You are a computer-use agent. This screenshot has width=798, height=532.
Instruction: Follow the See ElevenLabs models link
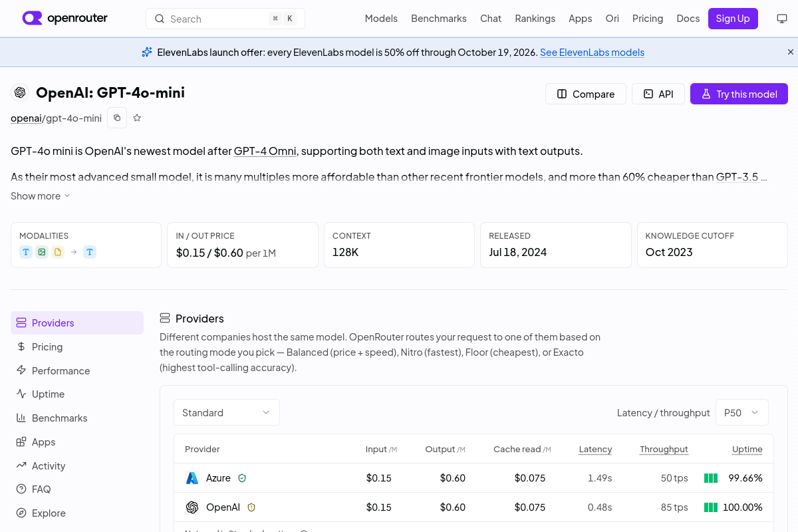pyautogui.click(x=592, y=52)
